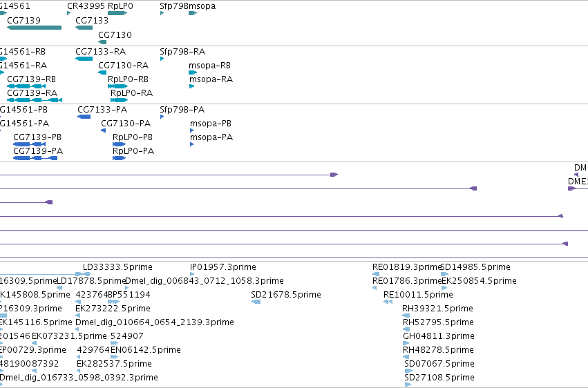This screenshot has width=588, height=388.
Task: Select transcript msopa-RB
Action: [193, 72]
